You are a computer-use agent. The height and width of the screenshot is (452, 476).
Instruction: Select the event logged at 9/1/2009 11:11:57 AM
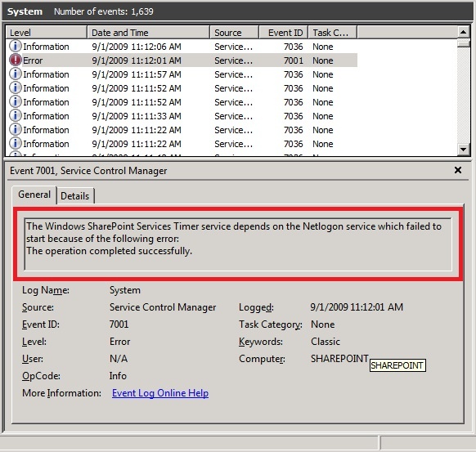coord(182,74)
